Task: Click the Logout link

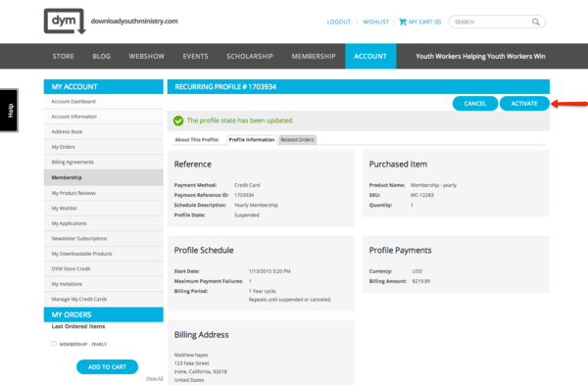Action: [339, 23]
